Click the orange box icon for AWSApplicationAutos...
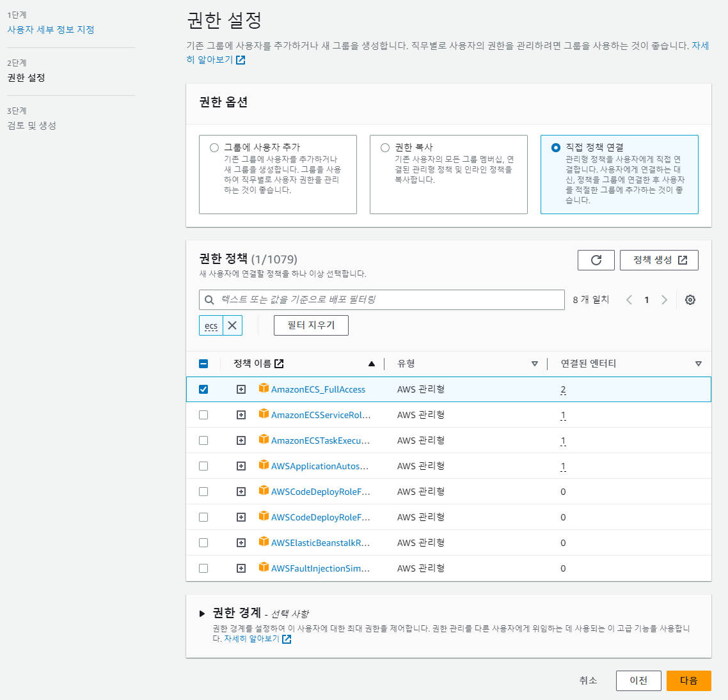 [x=264, y=465]
